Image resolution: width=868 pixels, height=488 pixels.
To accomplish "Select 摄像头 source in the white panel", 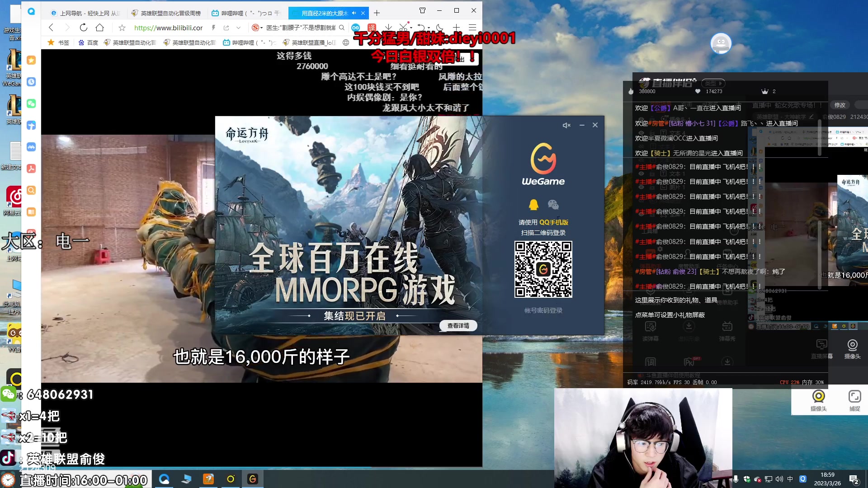I will pos(818,400).
